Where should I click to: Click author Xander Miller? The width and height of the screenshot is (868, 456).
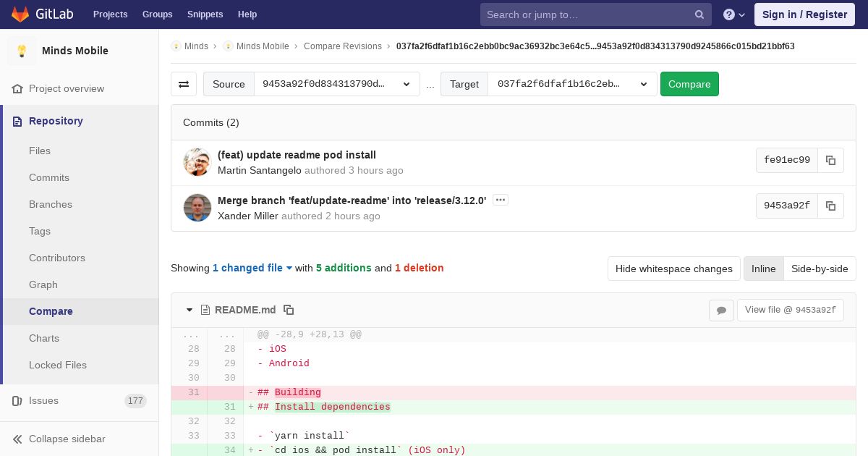248,216
